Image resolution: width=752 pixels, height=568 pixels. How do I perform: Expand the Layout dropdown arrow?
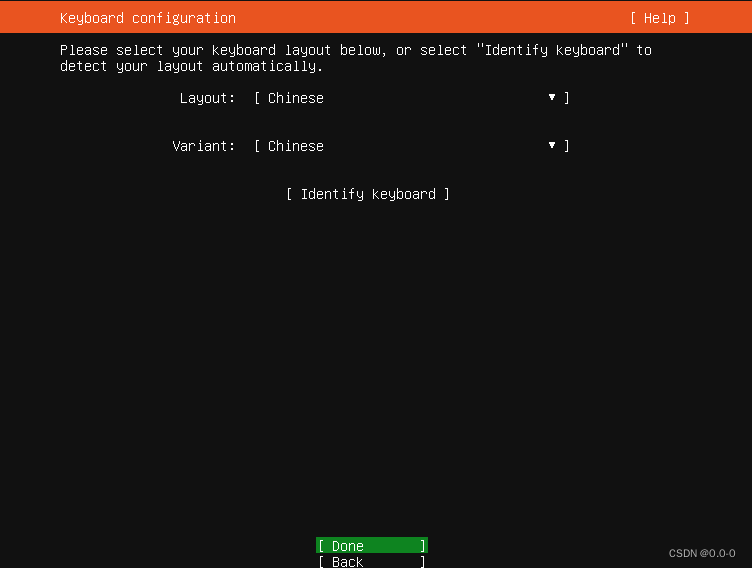tap(552, 97)
